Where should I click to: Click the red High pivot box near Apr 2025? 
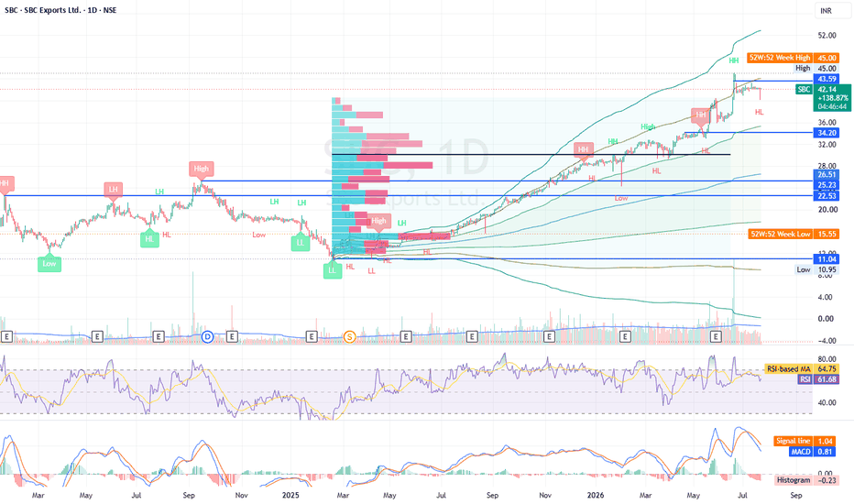coord(378,221)
